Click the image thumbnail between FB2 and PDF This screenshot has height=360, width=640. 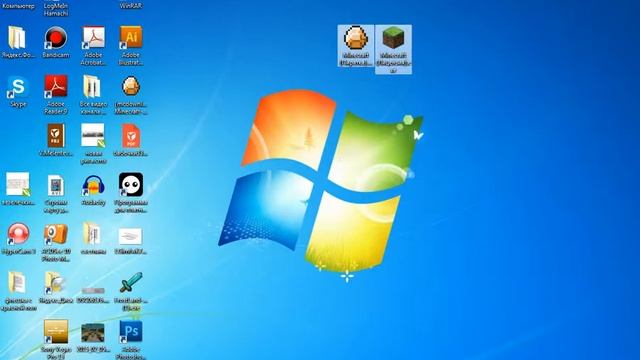93,136
